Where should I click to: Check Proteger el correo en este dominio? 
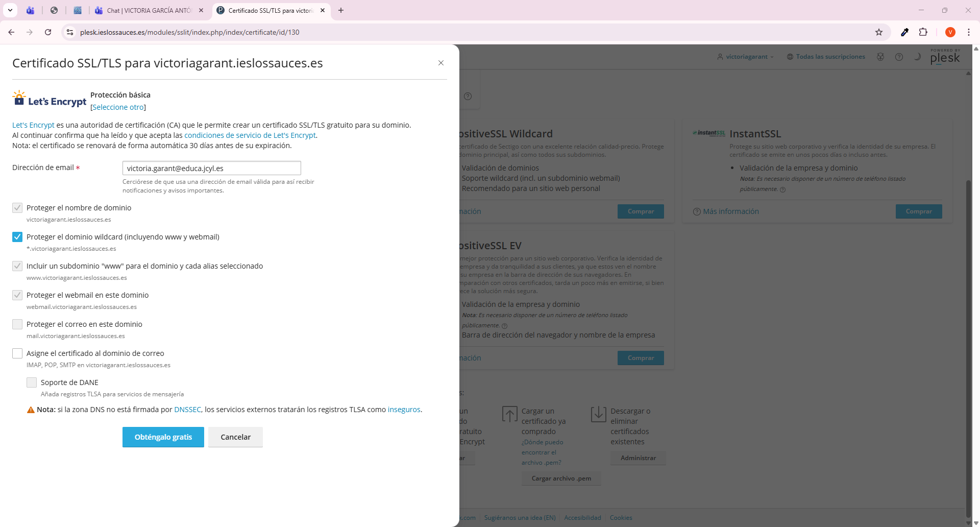click(17, 324)
